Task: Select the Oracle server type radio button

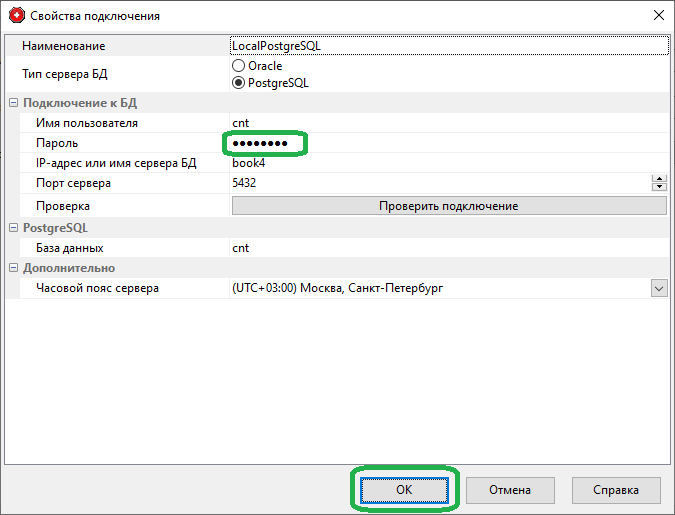Action: [x=238, y=66]
